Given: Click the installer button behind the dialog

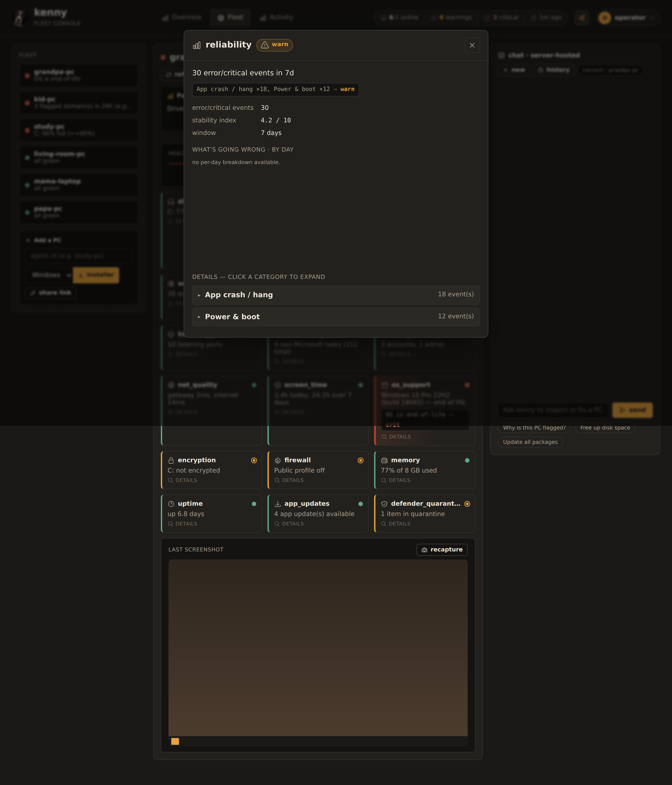Looking at the screenshot, I should pos(96,275).
